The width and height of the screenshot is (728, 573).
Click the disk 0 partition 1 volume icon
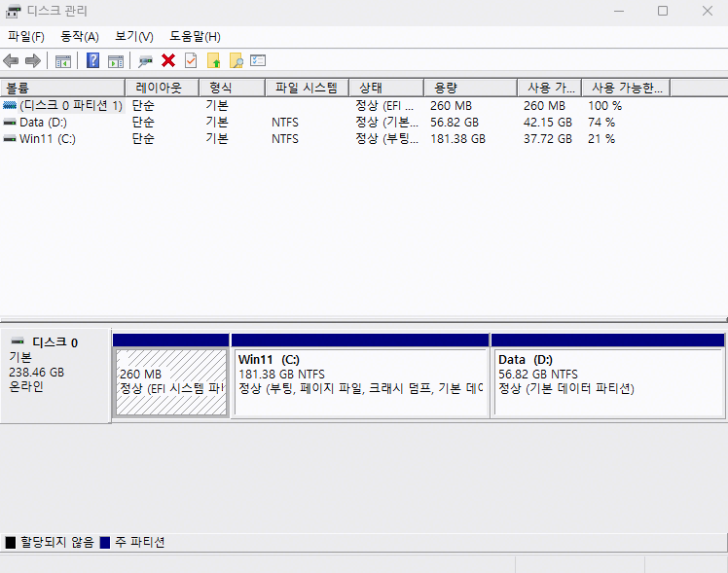coord(10,106)
